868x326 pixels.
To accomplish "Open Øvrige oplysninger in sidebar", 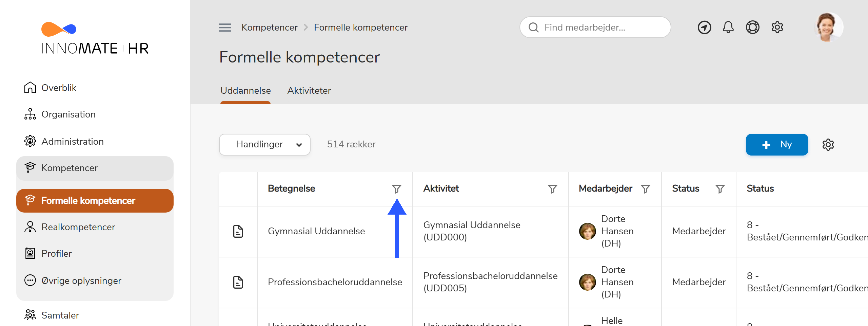I will [x=81, y=280].
